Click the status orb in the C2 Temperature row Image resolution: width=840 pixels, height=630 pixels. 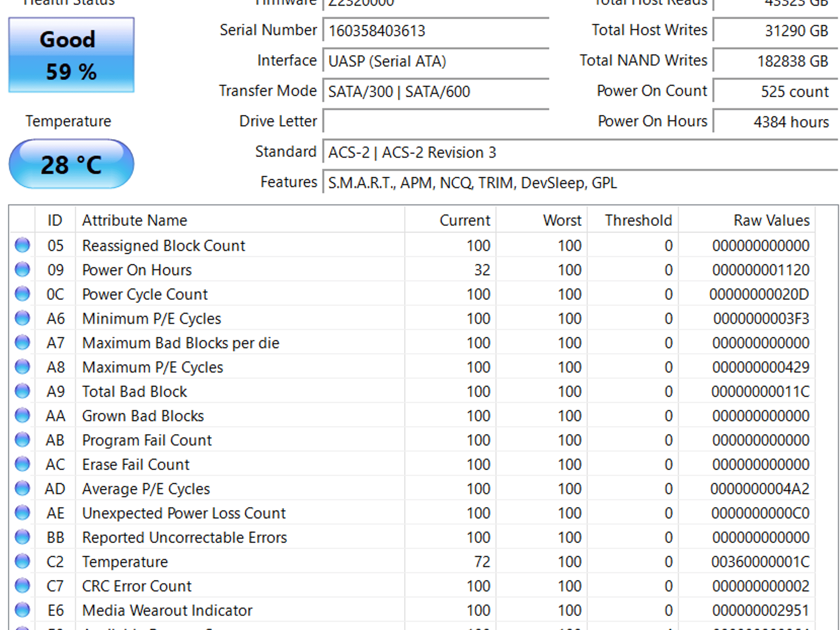pos(22,561)
